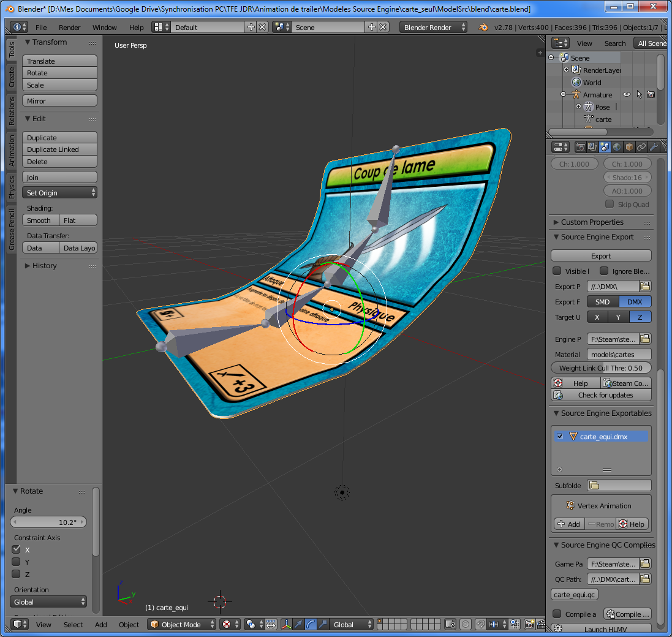Click the Blender logo in the info header
The width and height of the screenshot is (672, 637).
483,27
